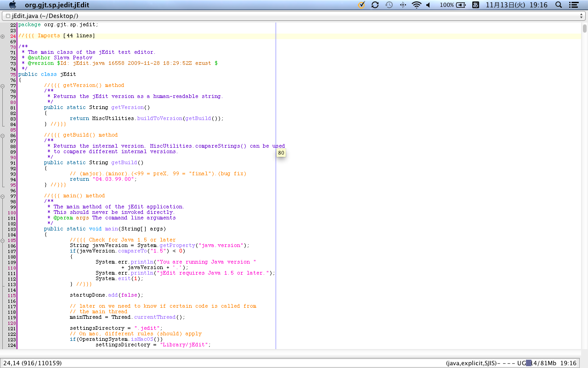
Task: Collapse the main() method fold
Action: (x=3, y=196)
